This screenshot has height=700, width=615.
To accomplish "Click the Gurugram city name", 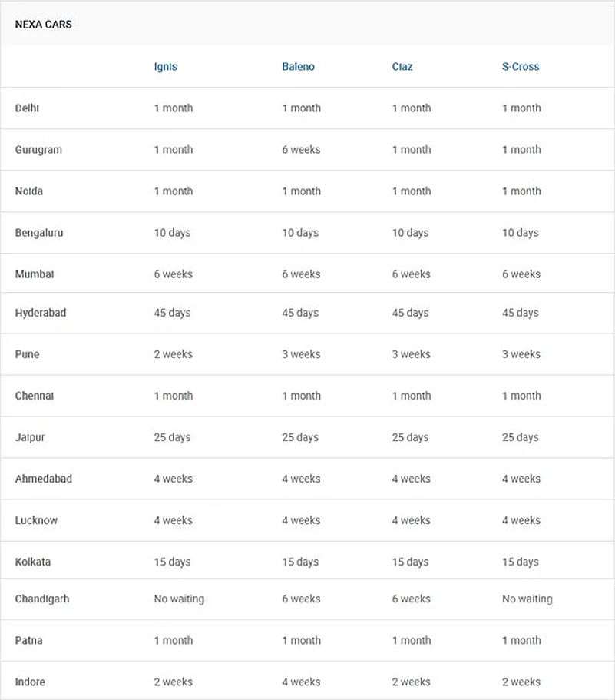I will coord(38,150).
